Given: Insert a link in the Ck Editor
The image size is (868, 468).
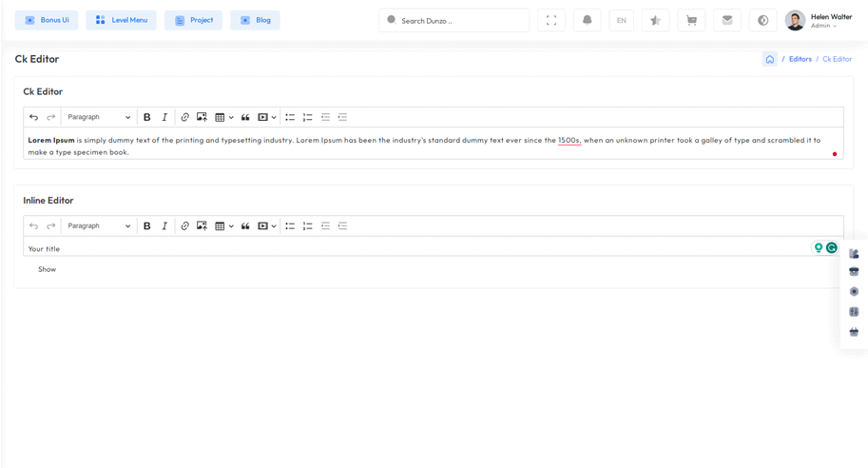Looking at the screenshot, I should (x=184, y=117).
